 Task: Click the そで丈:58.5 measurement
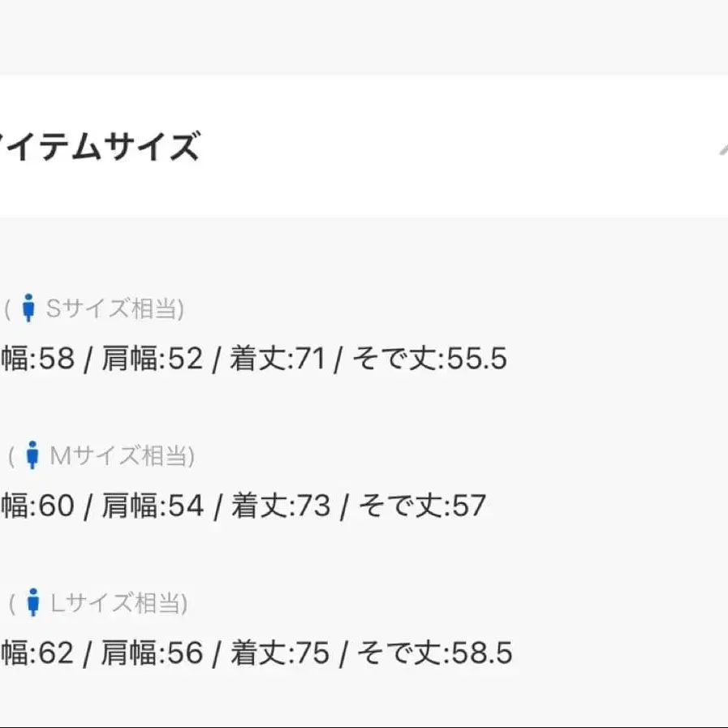(x=434, y=653)
